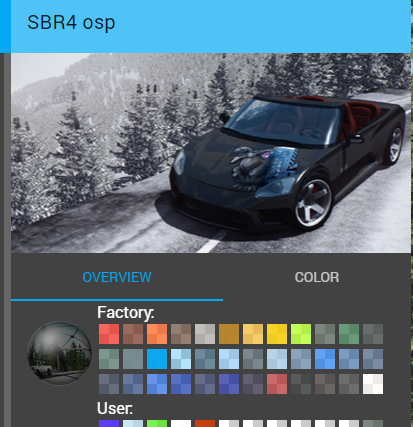Screen dimensions: 413x427
Task: Select the lime green factory swatch
Action: coord(301,334)
